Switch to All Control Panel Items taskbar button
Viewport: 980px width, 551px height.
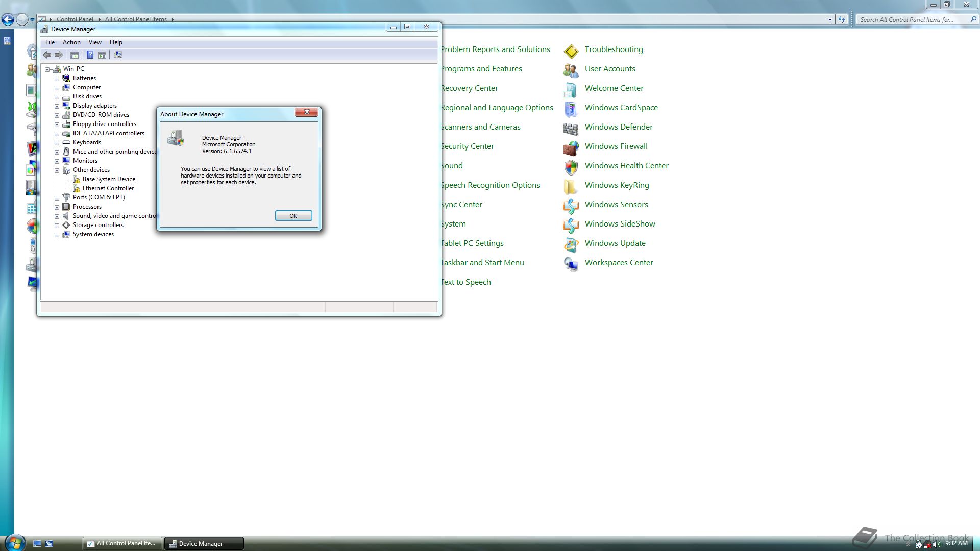pyautogui.click(x=122, y=543)
